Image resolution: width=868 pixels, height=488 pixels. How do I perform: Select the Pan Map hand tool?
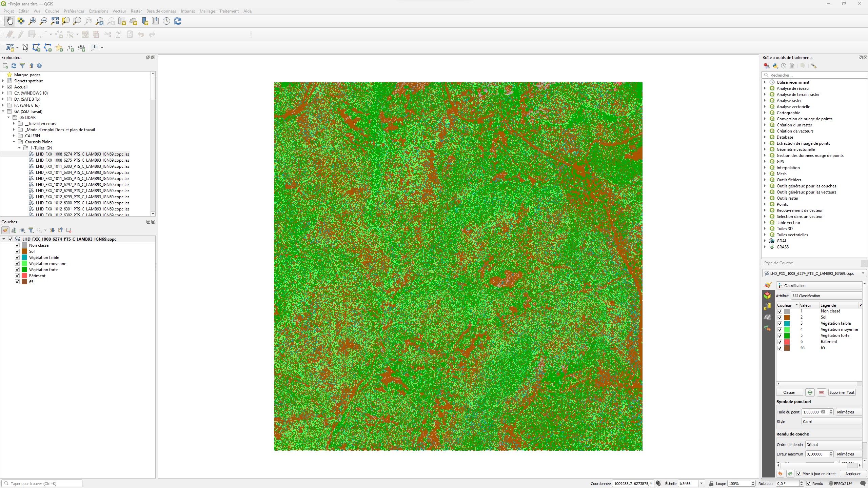coord(10,21)
